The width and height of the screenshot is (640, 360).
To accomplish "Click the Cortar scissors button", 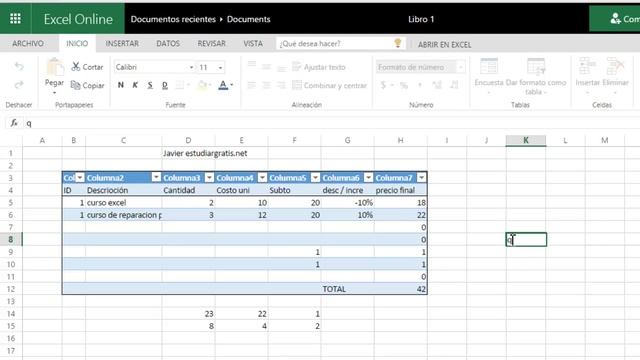I will pos(87,67).
